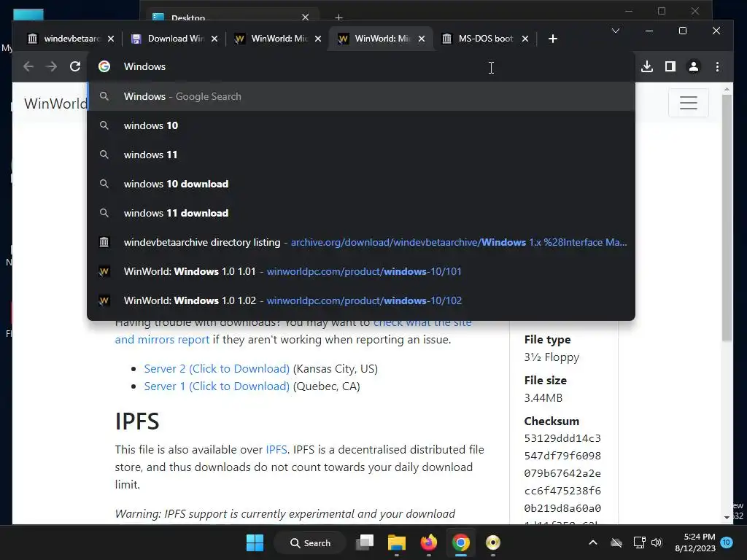Viewport: 747px width, 560px height.
Task: Open the IPFS link
Action: coord(276,449)
